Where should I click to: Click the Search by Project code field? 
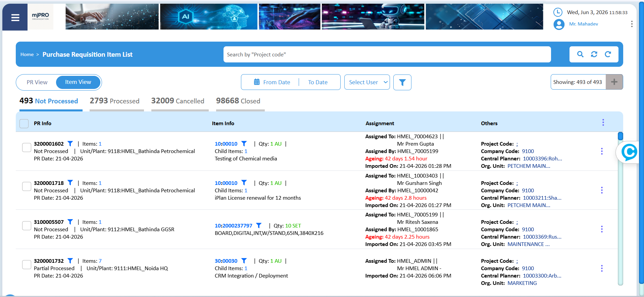point(387,54)
